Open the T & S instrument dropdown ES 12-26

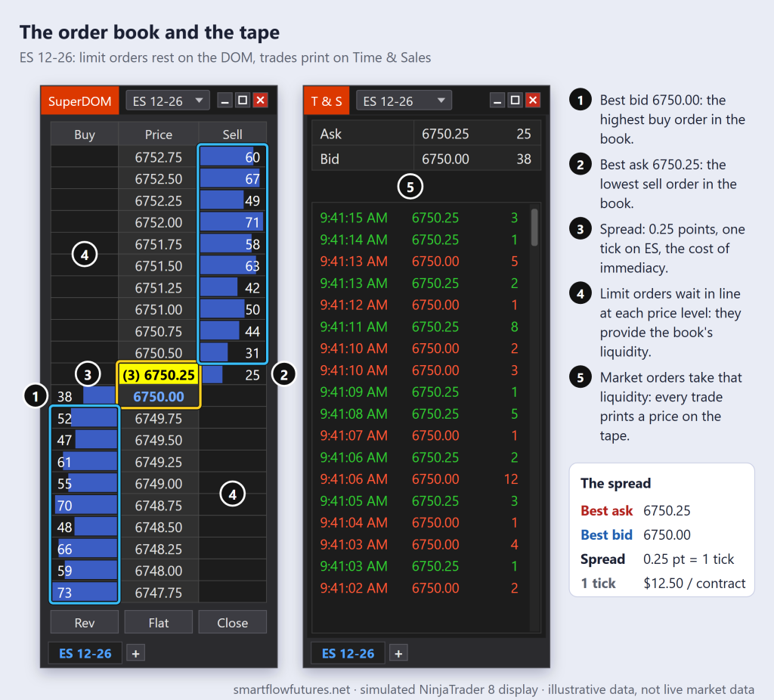pyautogui.click(x=404, y=101)
